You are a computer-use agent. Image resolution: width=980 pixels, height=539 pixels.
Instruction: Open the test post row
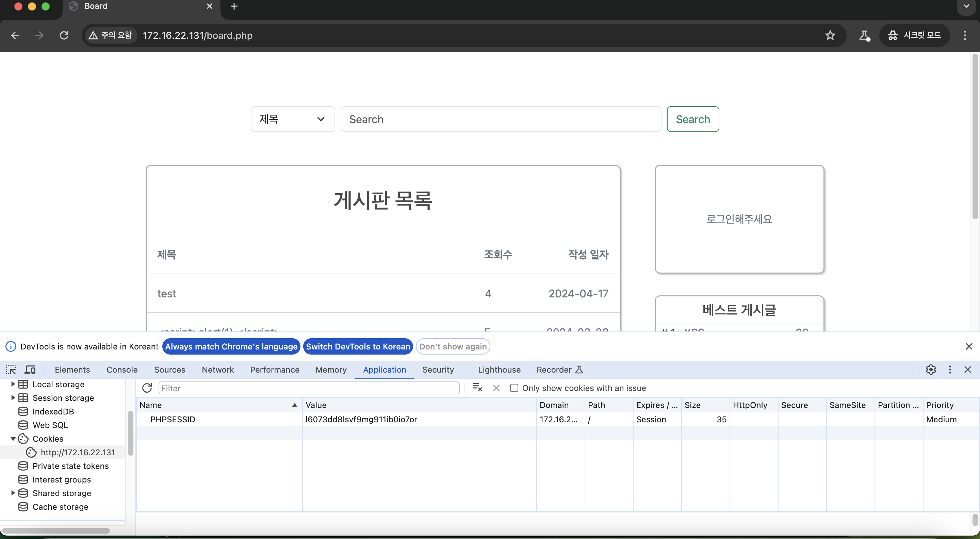pos(383,294)
